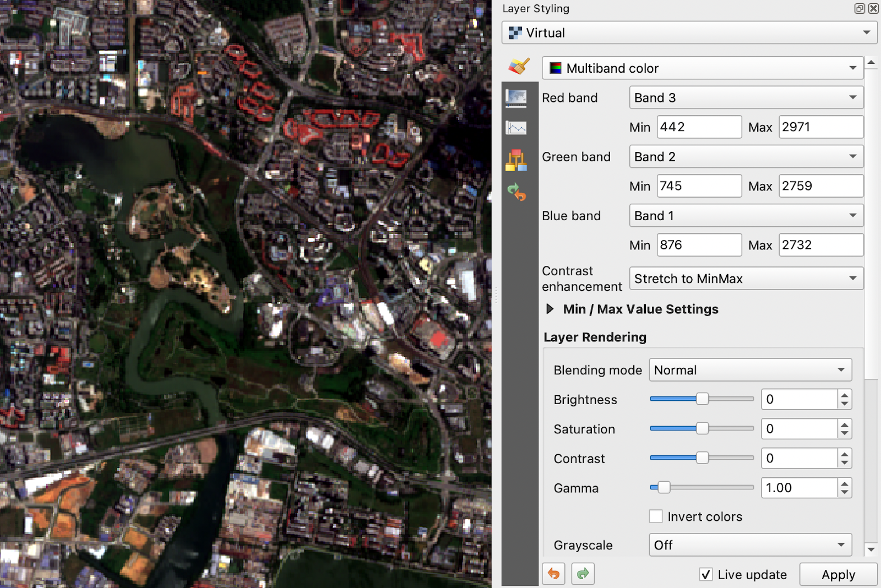881x588 pixels.
Task: Click the Apply button
Action: coord(838,574)
